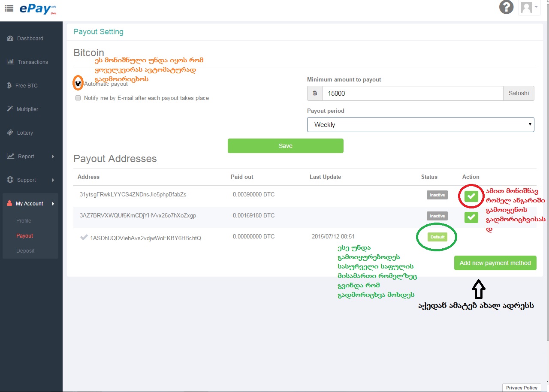Click the ePay logo
549x392 pixels.
pyautogui.click(x=38, y=9)
